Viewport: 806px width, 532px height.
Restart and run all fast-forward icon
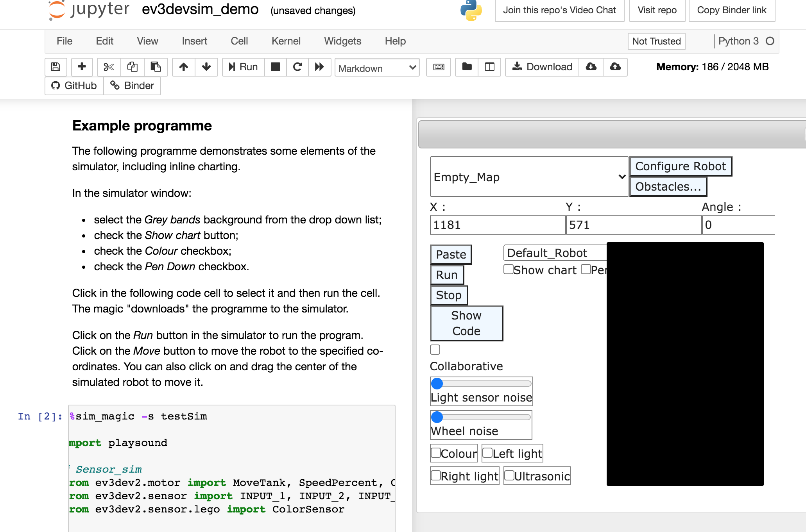tap(319, 67)
